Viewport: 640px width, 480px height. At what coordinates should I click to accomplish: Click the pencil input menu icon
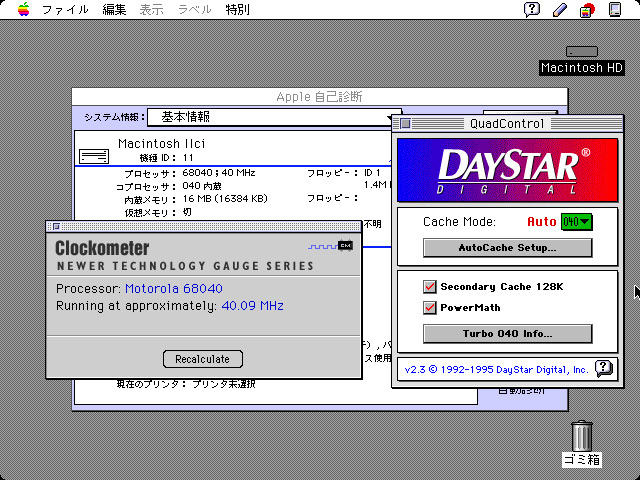click(560, 9)
